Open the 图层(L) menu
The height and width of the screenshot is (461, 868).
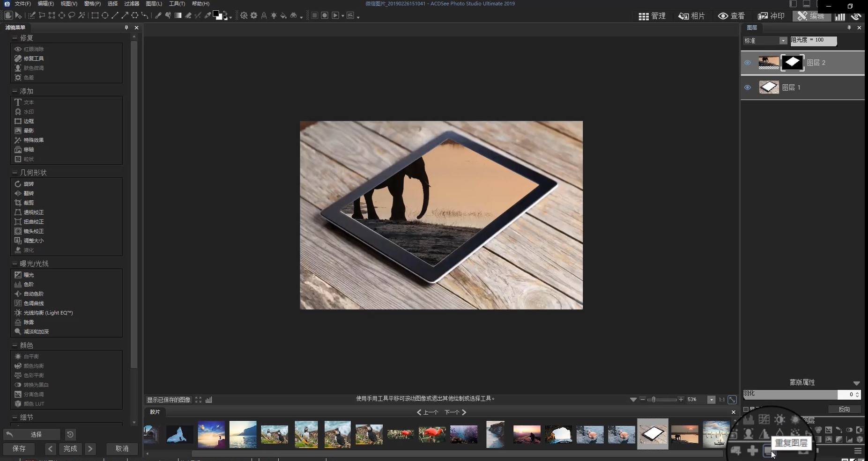point(154,4)
